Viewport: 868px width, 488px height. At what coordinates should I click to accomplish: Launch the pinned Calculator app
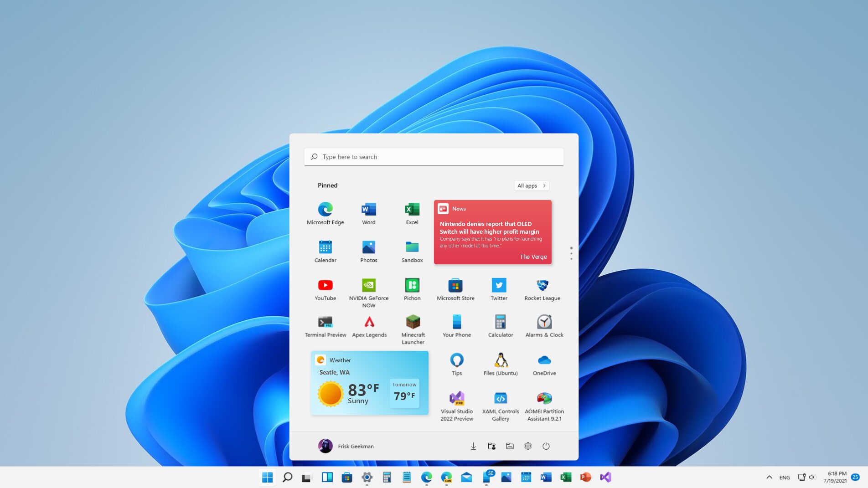click(x=500, y=326)
